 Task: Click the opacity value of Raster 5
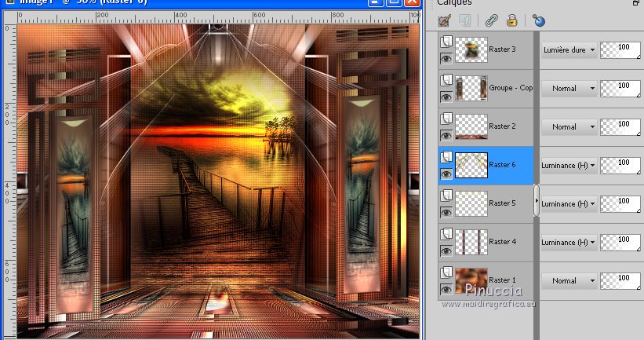point(624,201)
